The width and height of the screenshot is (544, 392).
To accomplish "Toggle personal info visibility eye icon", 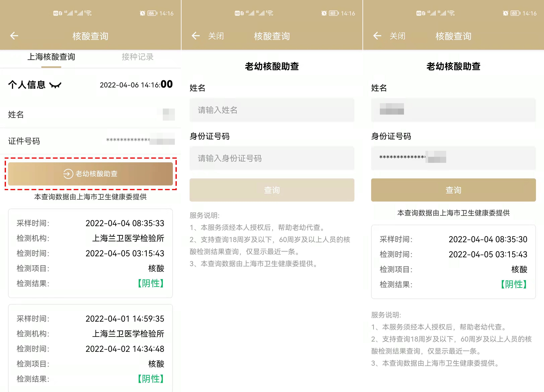I will [x=55, y=85].
